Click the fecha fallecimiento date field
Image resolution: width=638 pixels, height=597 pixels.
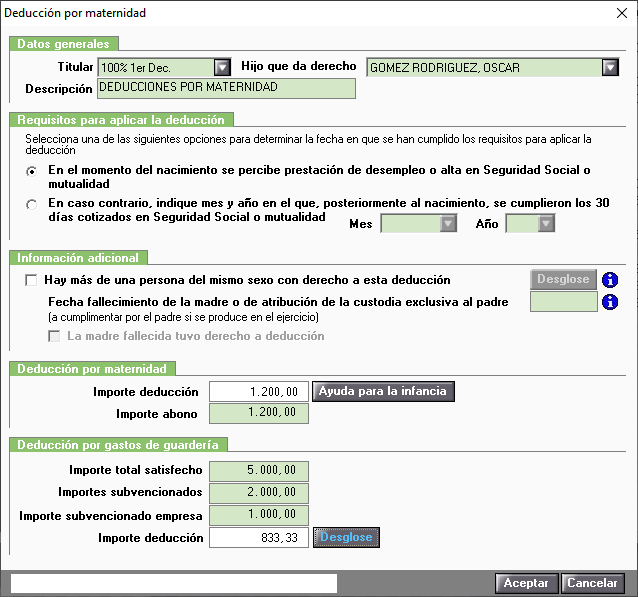[x=564, y=302]
